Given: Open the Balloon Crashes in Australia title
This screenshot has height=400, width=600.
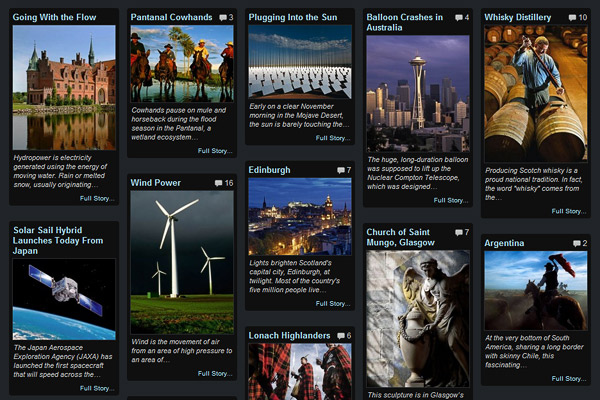Looking at the screenshot, I should point(404,22).
